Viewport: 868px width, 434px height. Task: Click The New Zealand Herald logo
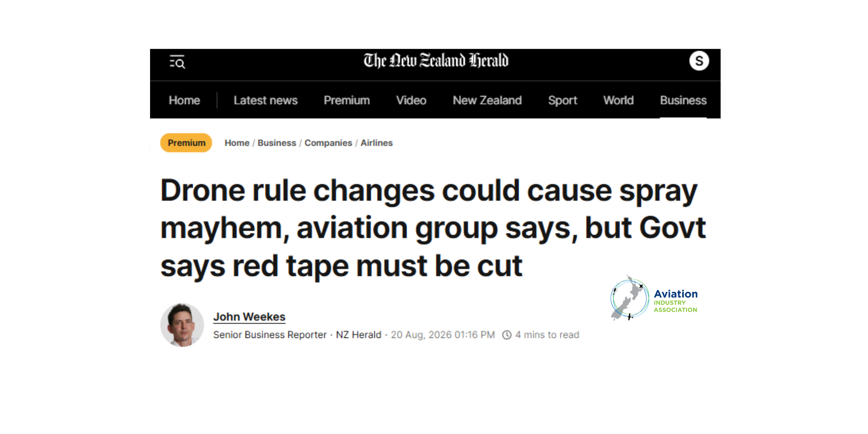coord(436,61)
